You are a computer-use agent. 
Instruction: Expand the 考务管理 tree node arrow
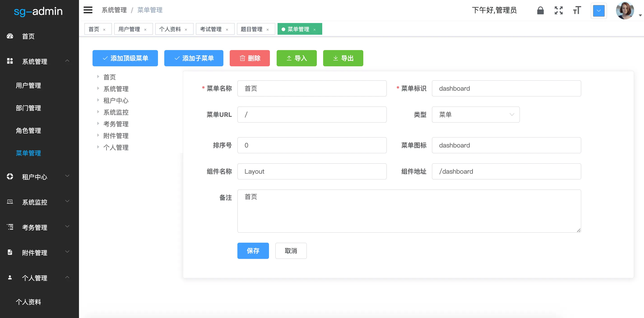[98, 123]
